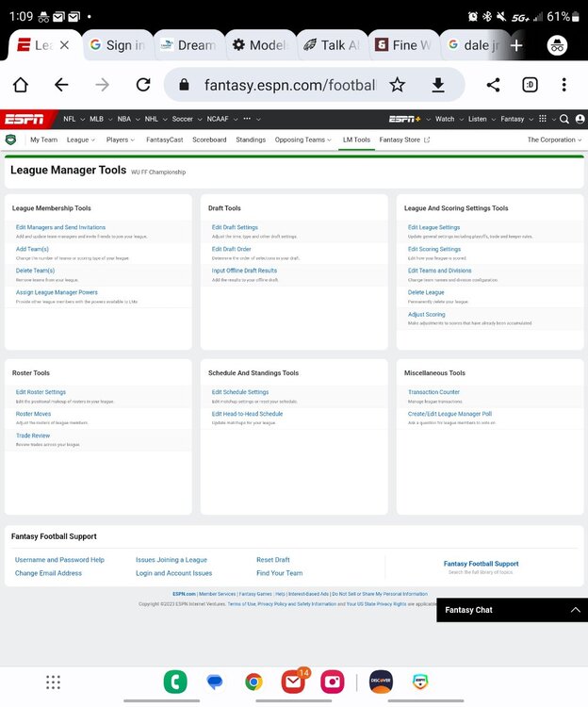Share the page via share icon

494,85
